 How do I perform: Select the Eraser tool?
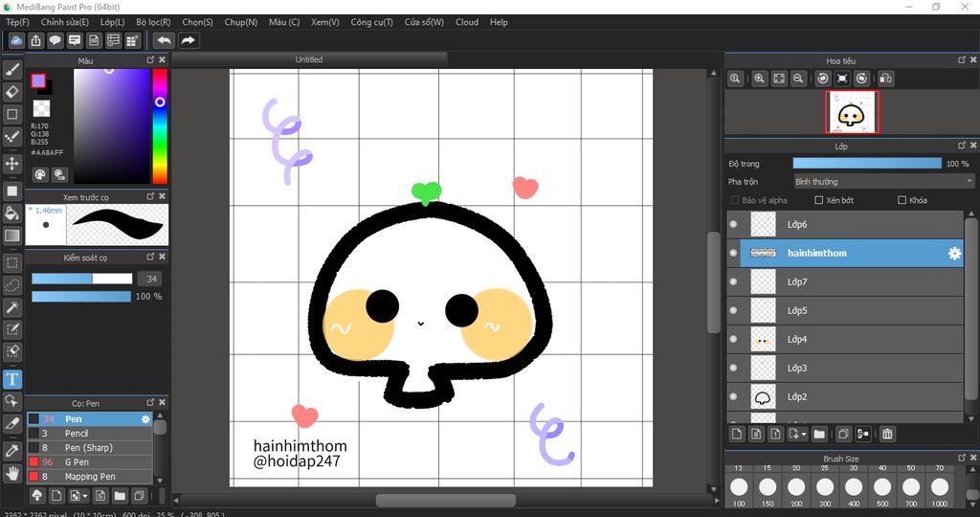11,92
